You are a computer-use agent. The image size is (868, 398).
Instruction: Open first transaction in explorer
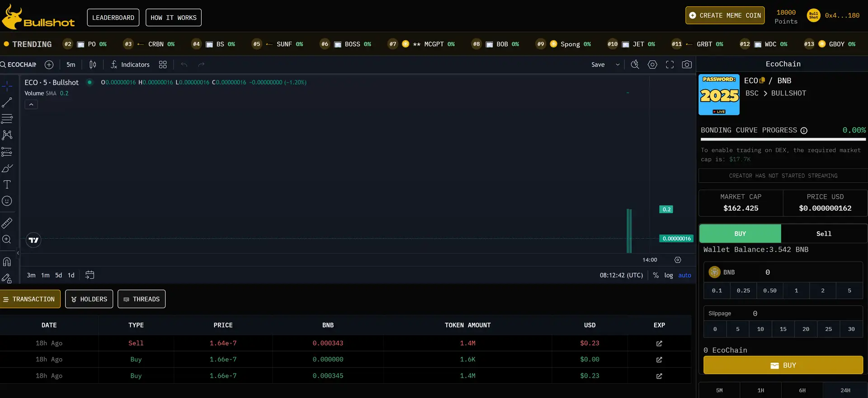(x=659, y=343)
